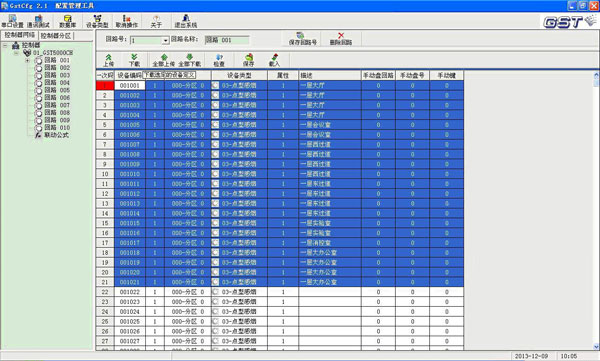This screenshot has height=361, width=600.
Task: Collapse the 01_GST5000CH tree node
Action: coord(16,53)
